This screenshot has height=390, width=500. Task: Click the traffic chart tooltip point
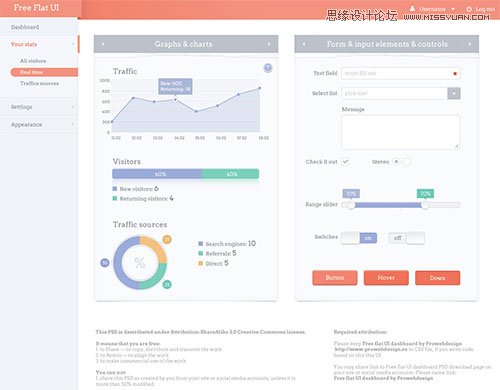pyautogui.click(x=176, y=100)
